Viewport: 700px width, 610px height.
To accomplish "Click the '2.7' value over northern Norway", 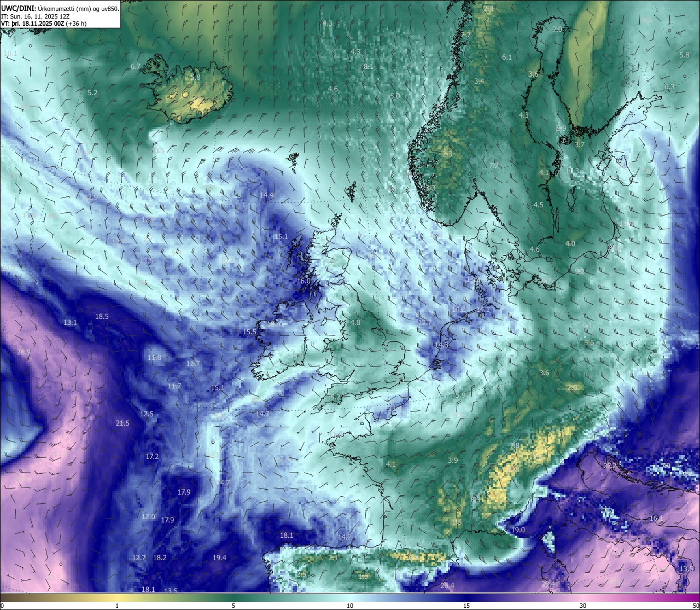I will tap(466, 34).
